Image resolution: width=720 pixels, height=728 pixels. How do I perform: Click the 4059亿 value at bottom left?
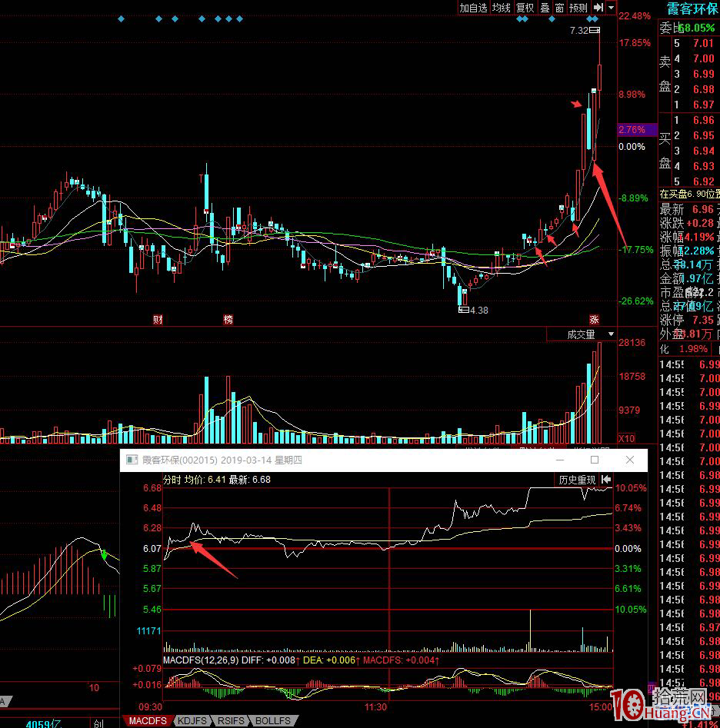pyautogui.click(x=43, y=723)
